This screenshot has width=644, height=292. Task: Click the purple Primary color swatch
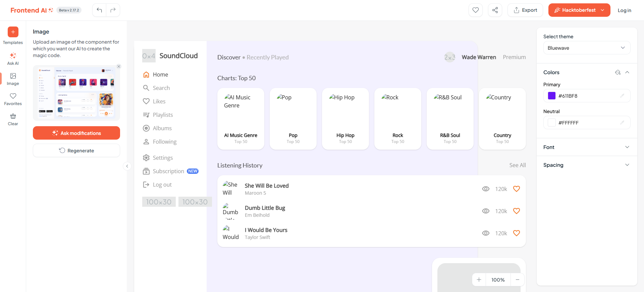coord(552,96)
